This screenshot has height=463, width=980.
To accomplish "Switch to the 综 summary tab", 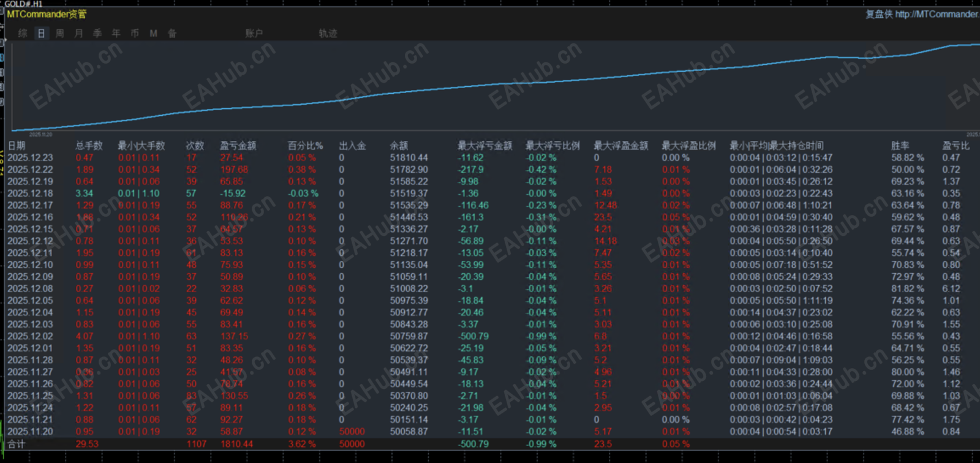I will click(x=23, y=33).
